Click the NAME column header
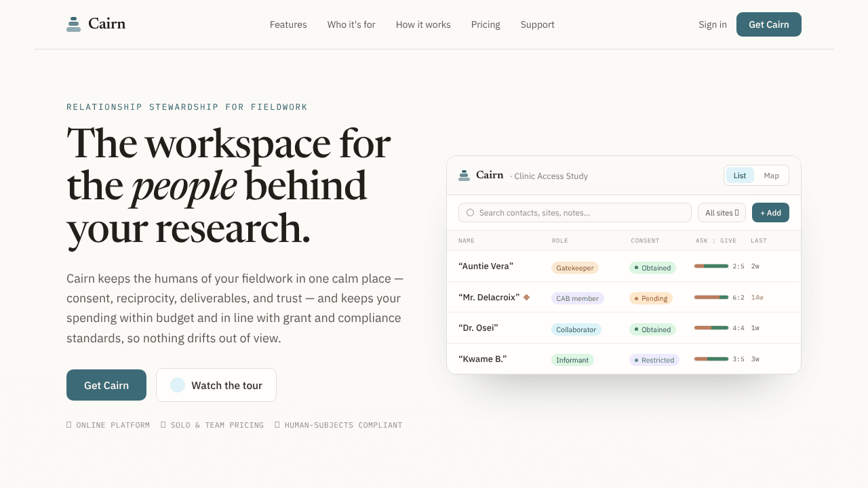Image resolution: width=868 pixels, height=488 pixels. click(x=467, y=241)
